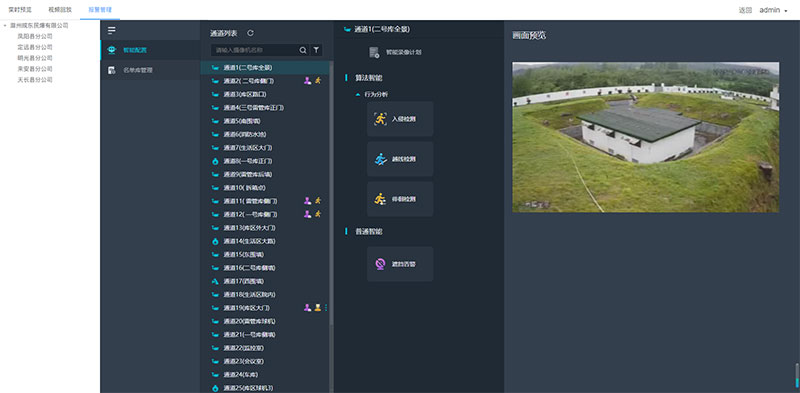Open 遮挡告警 occlusion alarm card
This screenshot has width=800, height=393.
click(x=400, y=264)
